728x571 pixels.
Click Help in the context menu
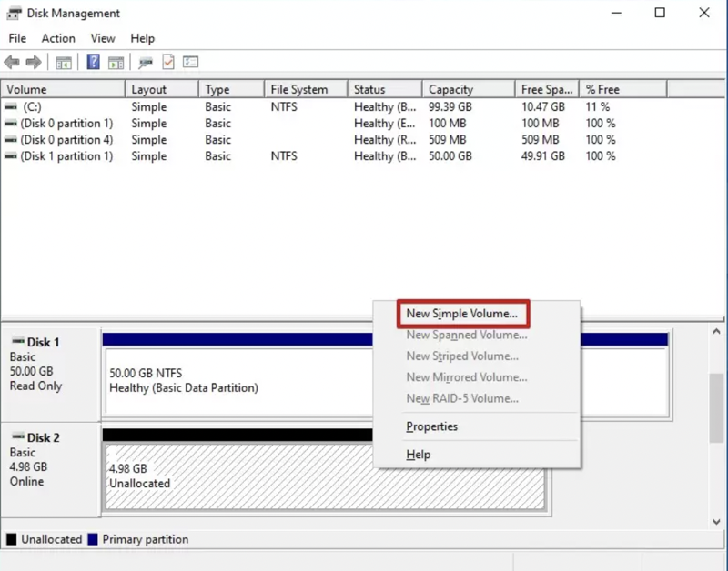pos(419,455)
